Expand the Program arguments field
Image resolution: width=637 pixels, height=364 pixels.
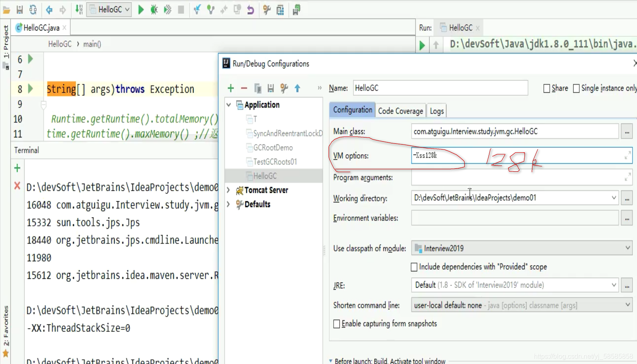tap(627, 177)
